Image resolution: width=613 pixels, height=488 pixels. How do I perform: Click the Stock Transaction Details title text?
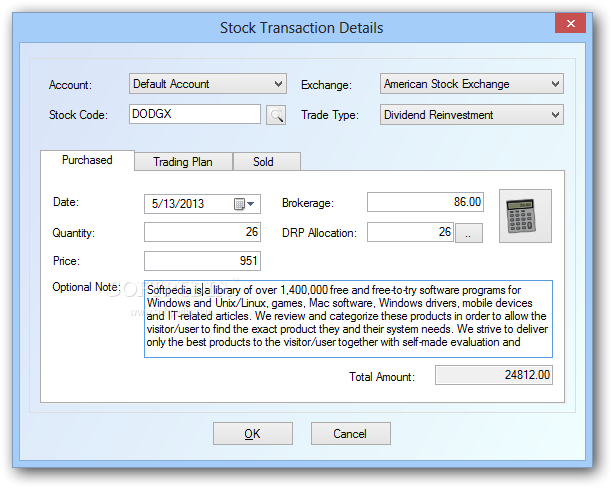(x=301, y=28)
